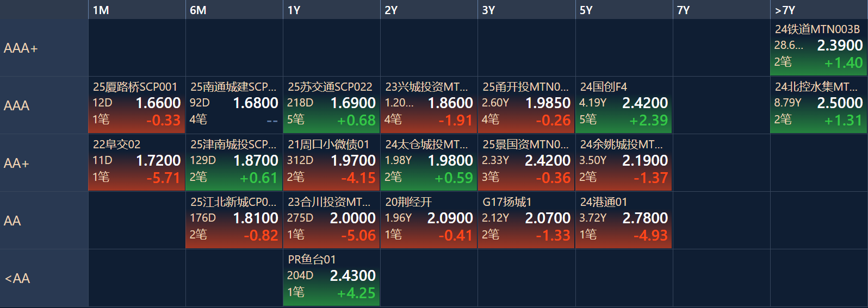Click the 1.6800 yield value
Image resolution: width=868 pixels, height=308 pixels.
(x=256, y=103)
